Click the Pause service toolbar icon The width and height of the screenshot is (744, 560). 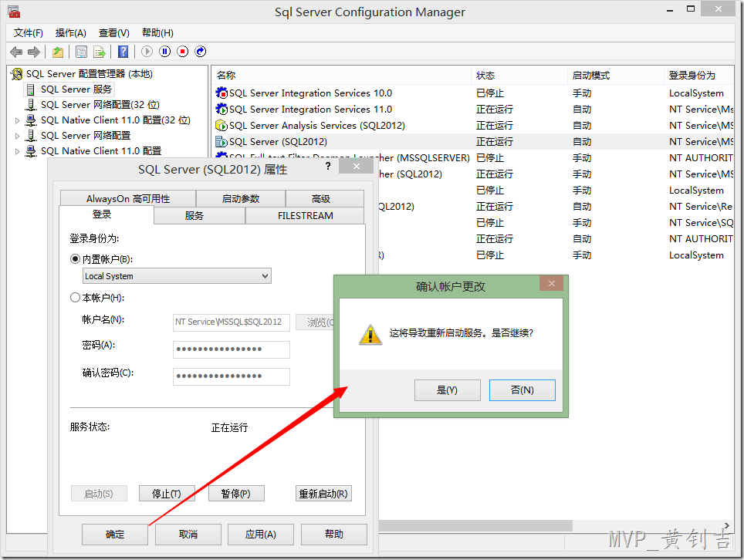164,51
